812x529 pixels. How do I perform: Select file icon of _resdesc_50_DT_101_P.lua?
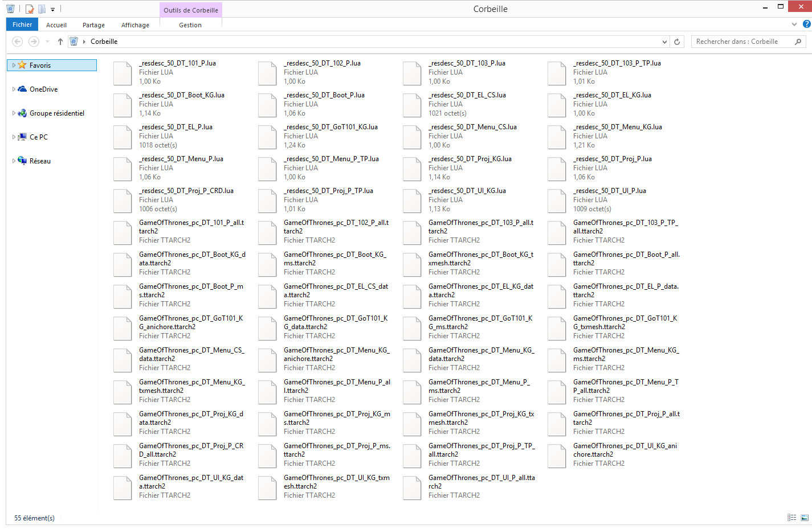pyautogui.click(x=123, y=73)
